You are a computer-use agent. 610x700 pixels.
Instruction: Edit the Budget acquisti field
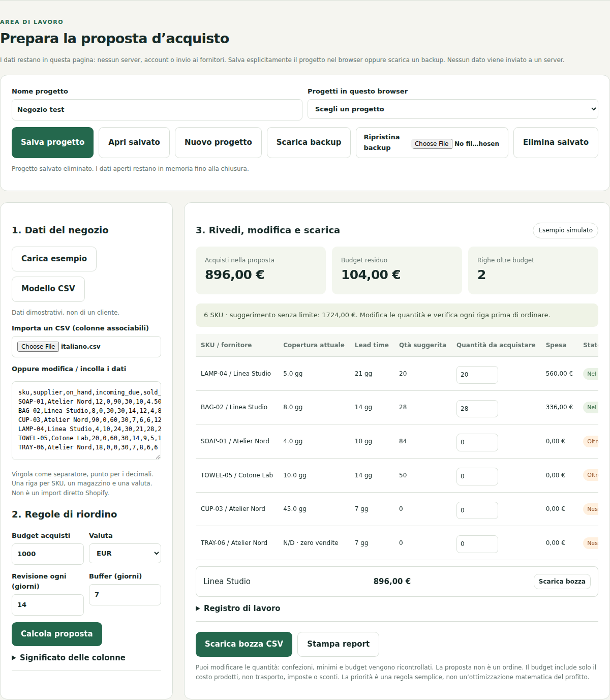[x=48, y=554]
